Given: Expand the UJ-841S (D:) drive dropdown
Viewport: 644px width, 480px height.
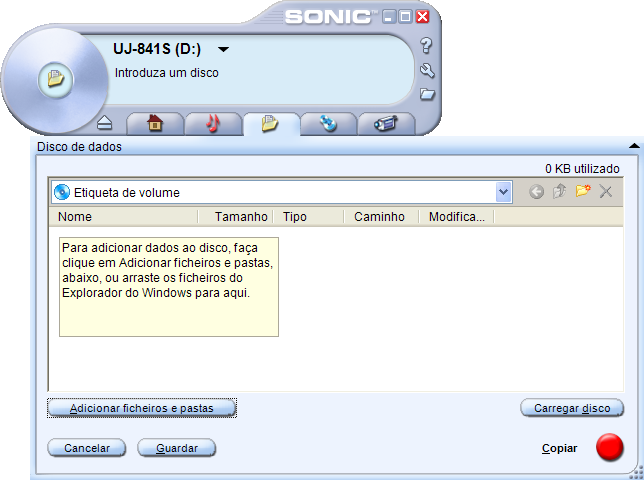Looking at the screenshot, I should 224,49.
